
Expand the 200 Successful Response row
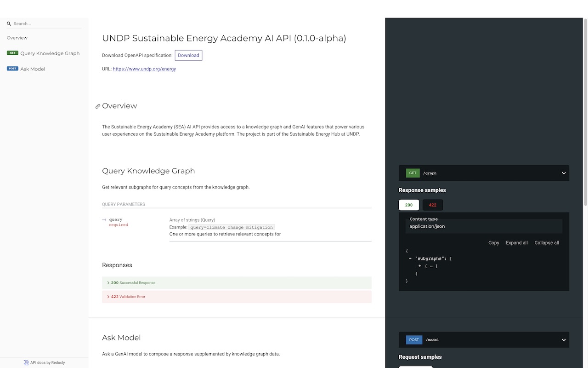tap(237, 283)
